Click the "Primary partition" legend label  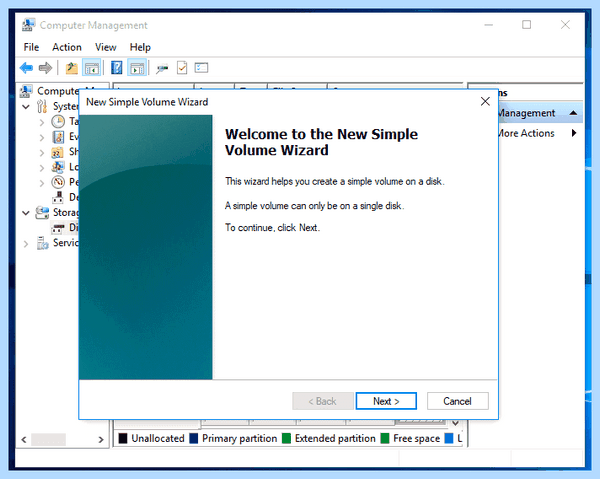click(x=240, y=438)
